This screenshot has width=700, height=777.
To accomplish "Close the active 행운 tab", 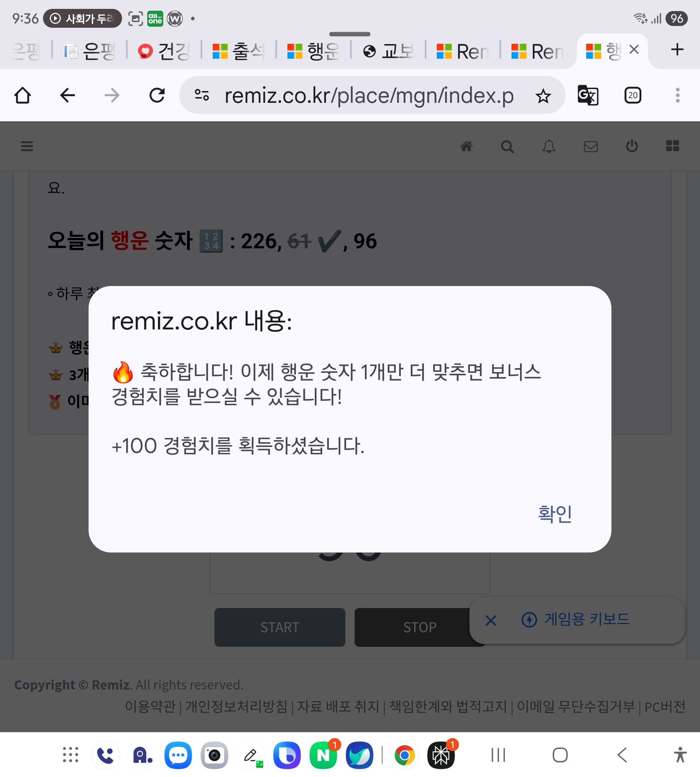I will [x=634, y=49].
